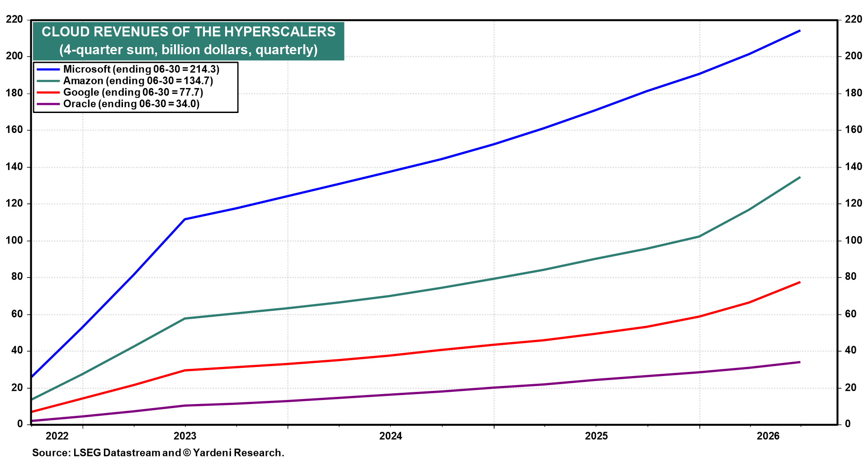Select the Google legend entry text
Screen dimensions: 868x461
click(x=133, y=92)
